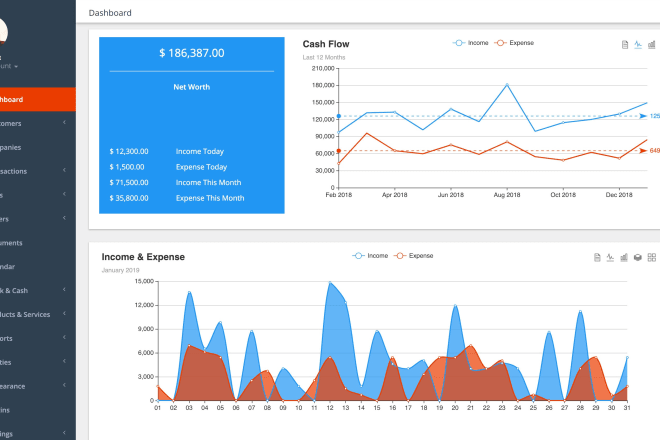Toggle Expense series in Income & Expense legend
The image size is (660, 440).
tap(414, 256)
